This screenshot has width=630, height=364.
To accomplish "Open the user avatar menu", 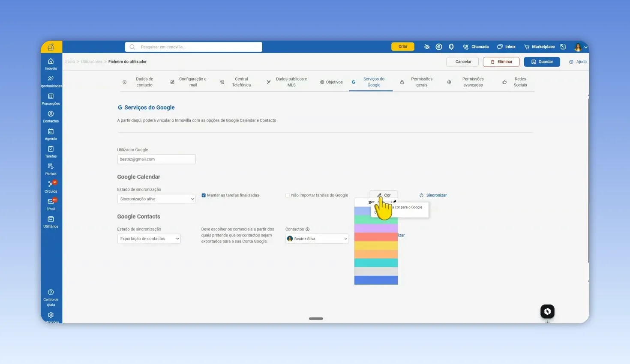I will click(x=580, y=47).
